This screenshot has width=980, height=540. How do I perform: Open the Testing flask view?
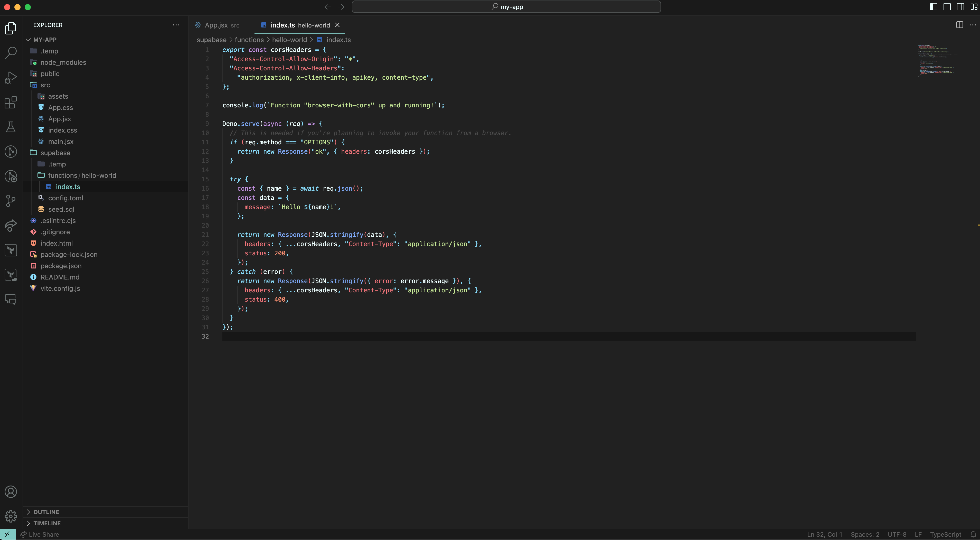pyautogui.click(x=11, y=127)
